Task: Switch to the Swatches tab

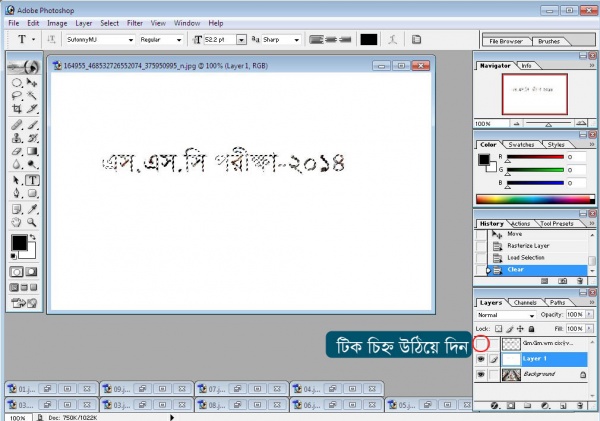Action: click(521, 145)
